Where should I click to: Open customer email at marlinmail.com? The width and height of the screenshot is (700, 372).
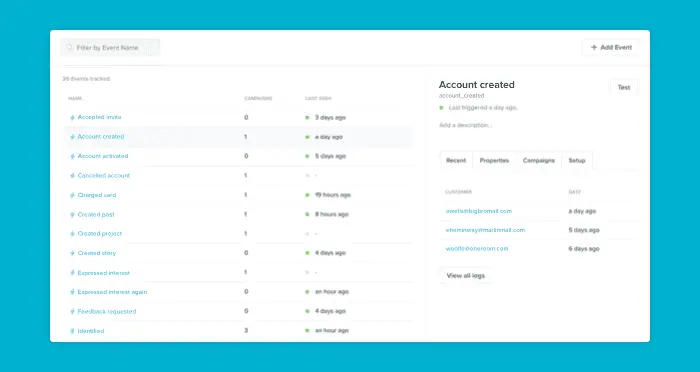tap(485, 230)
